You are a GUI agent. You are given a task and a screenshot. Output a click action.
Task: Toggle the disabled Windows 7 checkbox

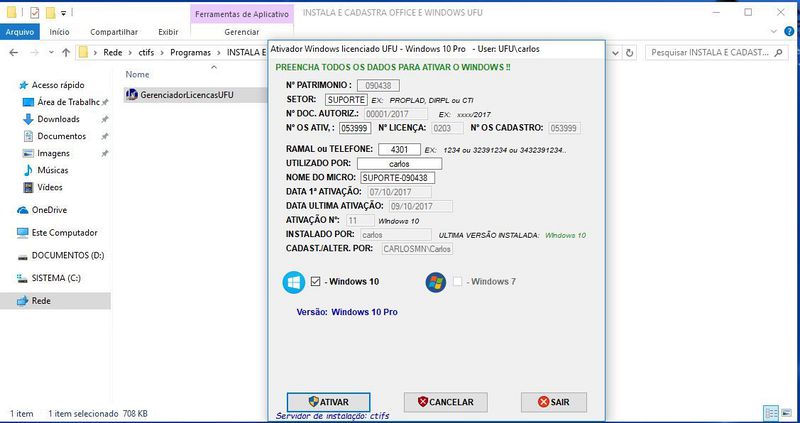point(458,281)
